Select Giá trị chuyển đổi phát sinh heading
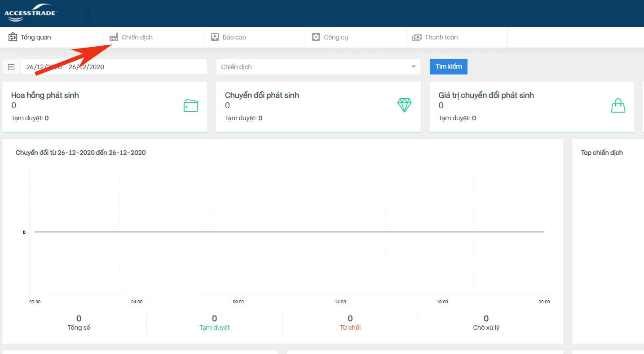Image resolution: width=644 pixels, height=354 pixels. point(486,95)
